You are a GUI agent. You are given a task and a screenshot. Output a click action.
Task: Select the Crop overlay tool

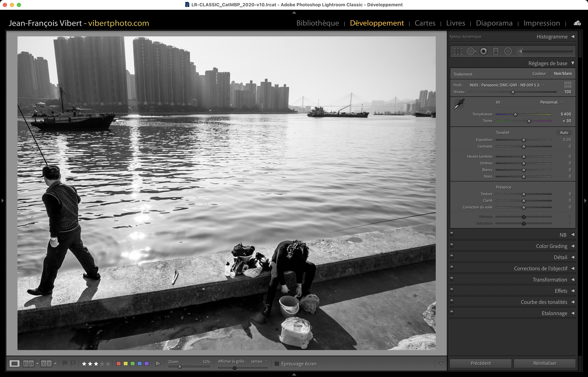click(458, 51)
